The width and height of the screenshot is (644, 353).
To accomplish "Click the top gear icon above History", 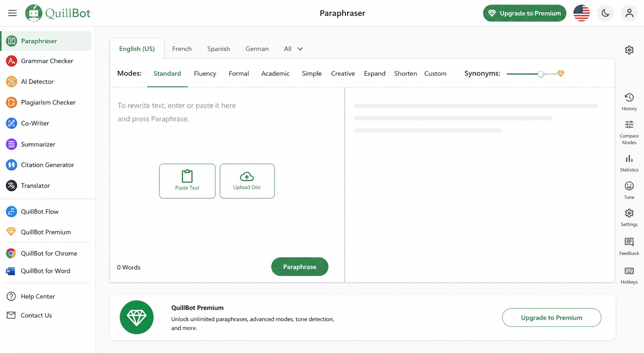I will 629,50.
